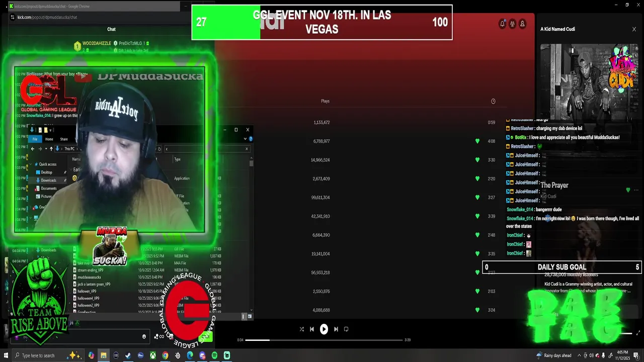
Task: Open Xbox app from the taskbar
Action: click(x=152, y=355)
